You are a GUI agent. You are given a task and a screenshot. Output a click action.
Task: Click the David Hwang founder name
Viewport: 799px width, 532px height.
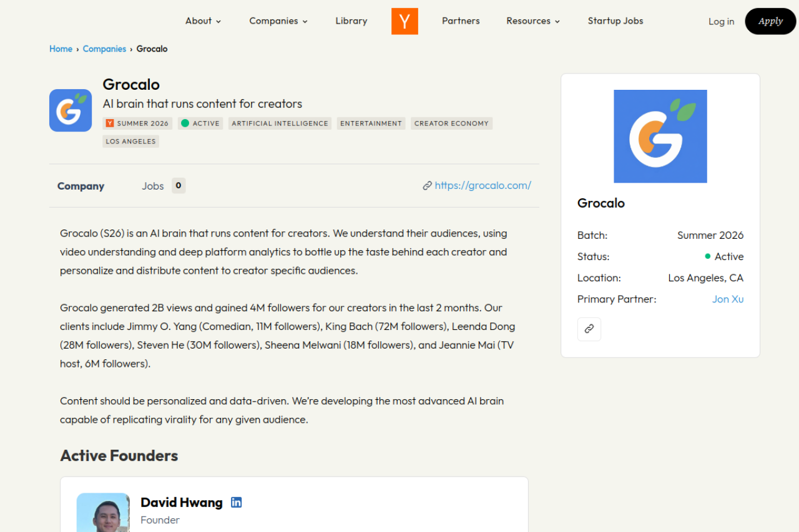pyautogui.click(x=182, y=503)
